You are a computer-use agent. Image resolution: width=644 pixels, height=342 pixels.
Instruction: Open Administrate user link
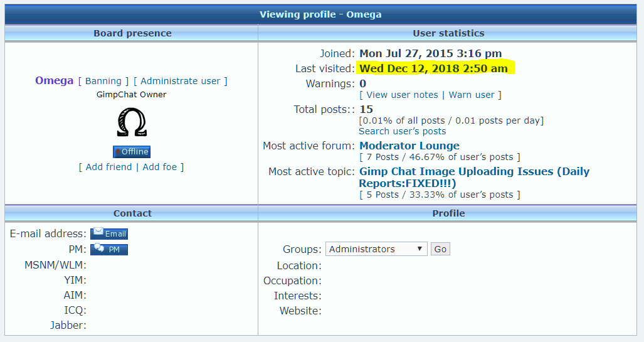click(181, 81)
